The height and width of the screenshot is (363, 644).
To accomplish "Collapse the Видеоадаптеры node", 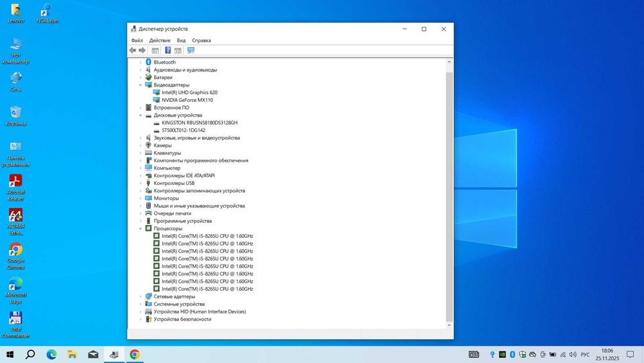I will pos(140,85).
